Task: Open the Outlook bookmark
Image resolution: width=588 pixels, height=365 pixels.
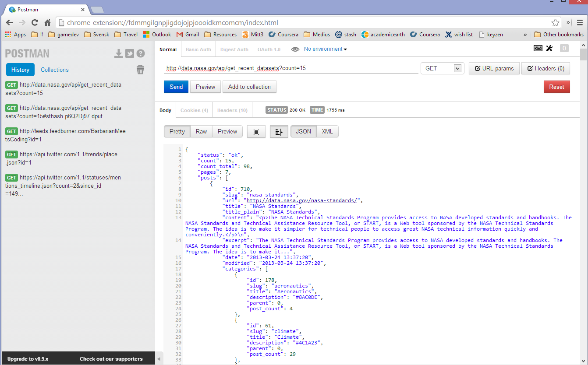Action: coord(157,35)
